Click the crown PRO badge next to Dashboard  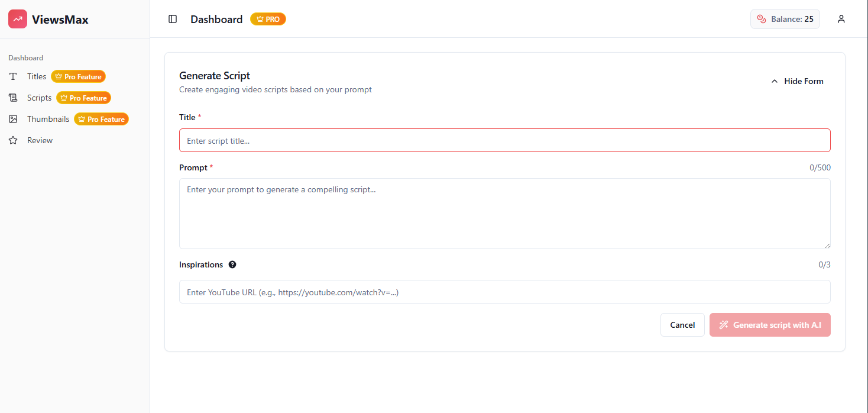click(x=268, y=19)
